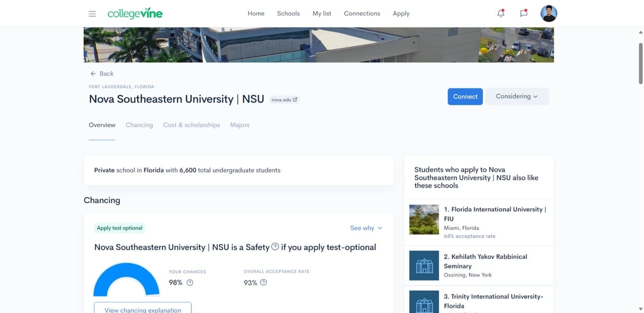Click the Your Chances help icon
Screen dimensions: 644x313
pos(190,283)
